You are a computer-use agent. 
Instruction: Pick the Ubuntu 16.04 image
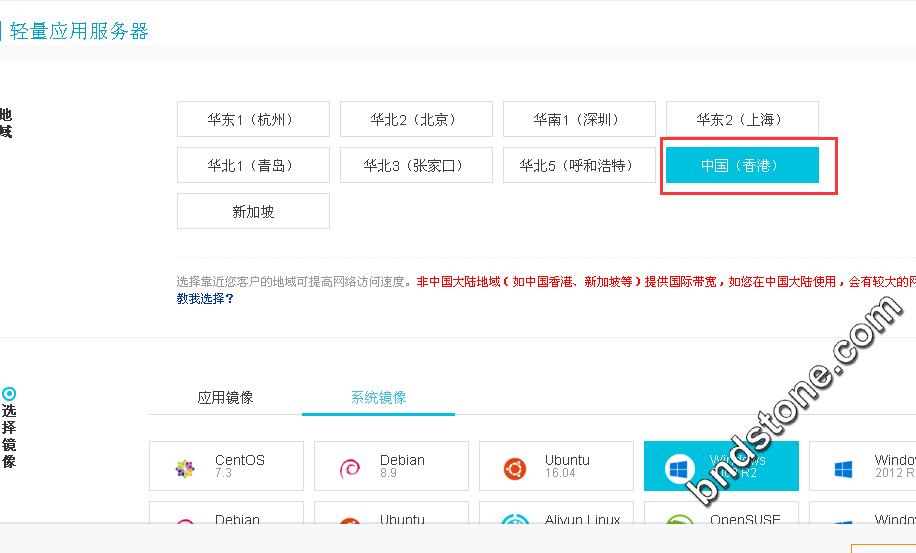556,466
